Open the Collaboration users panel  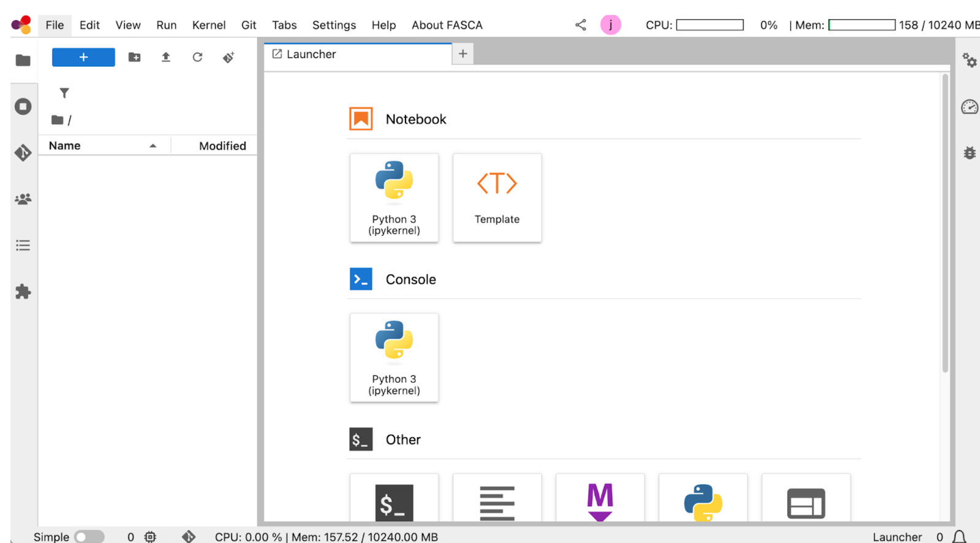tap(23, 199)
